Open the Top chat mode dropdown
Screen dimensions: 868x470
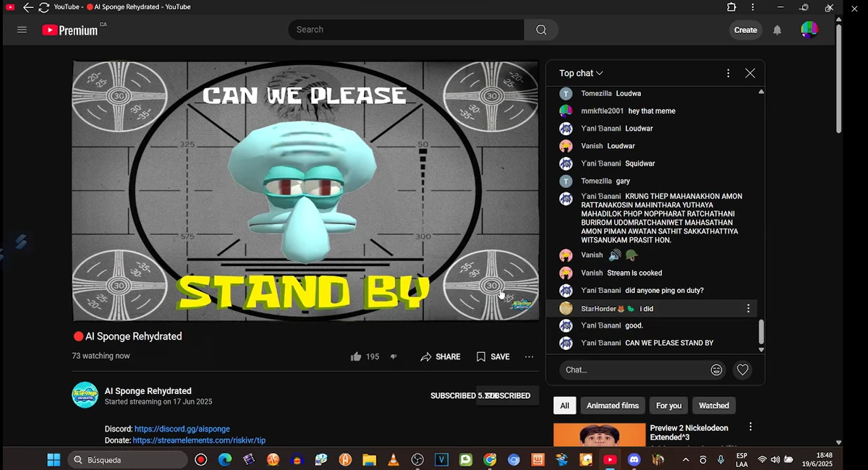(x=580, y=72)
